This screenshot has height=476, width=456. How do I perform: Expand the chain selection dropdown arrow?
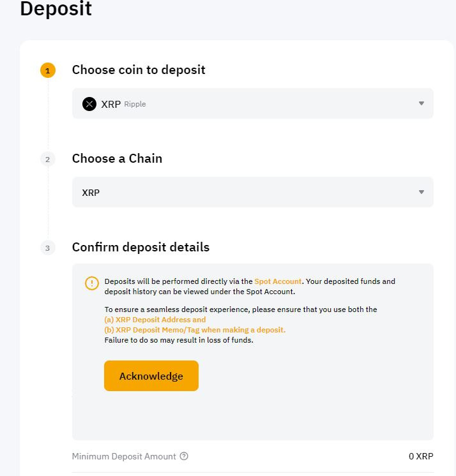422,192
